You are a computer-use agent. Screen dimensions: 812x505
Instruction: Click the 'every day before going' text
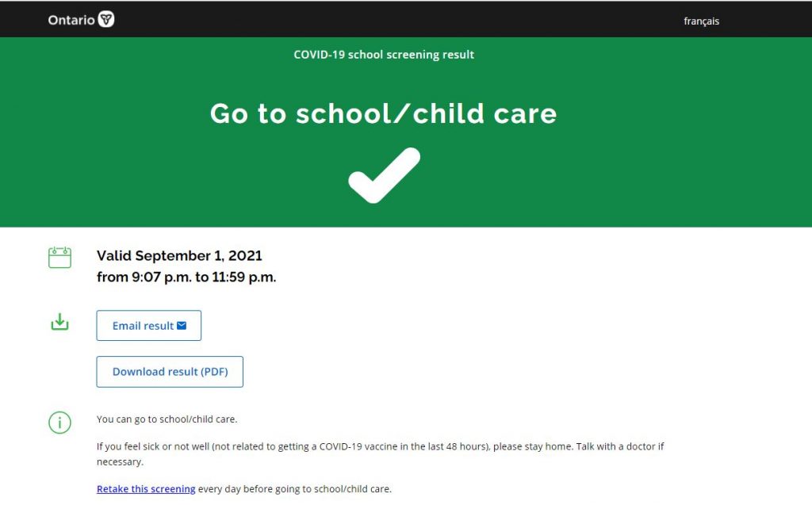point(294,489)
